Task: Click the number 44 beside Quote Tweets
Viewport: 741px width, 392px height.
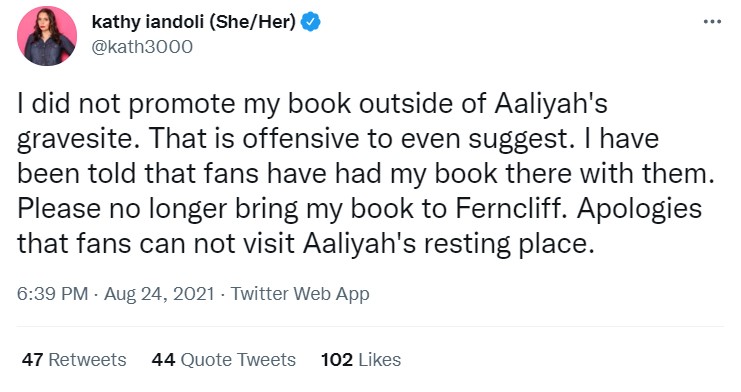Action: pos(164,360)
